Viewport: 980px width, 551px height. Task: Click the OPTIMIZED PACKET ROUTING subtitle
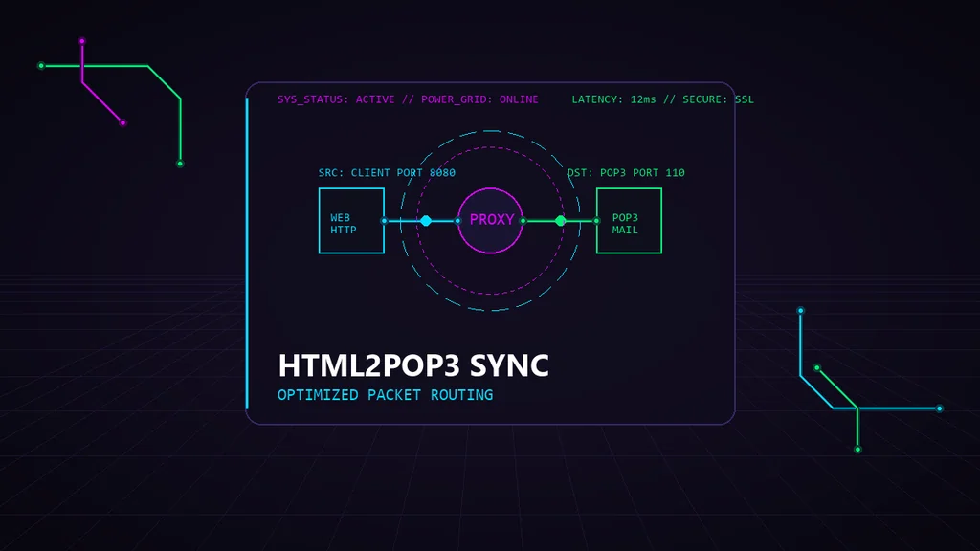tap(385, 395)
